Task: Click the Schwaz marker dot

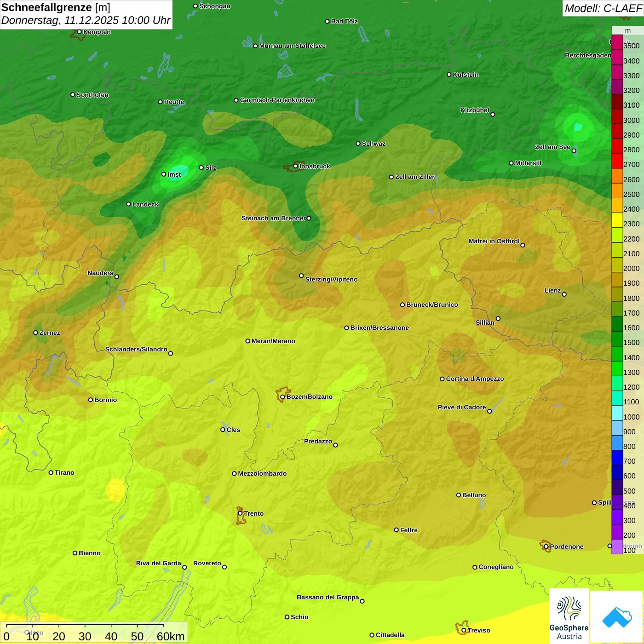Action: click(x=358, y=144)
